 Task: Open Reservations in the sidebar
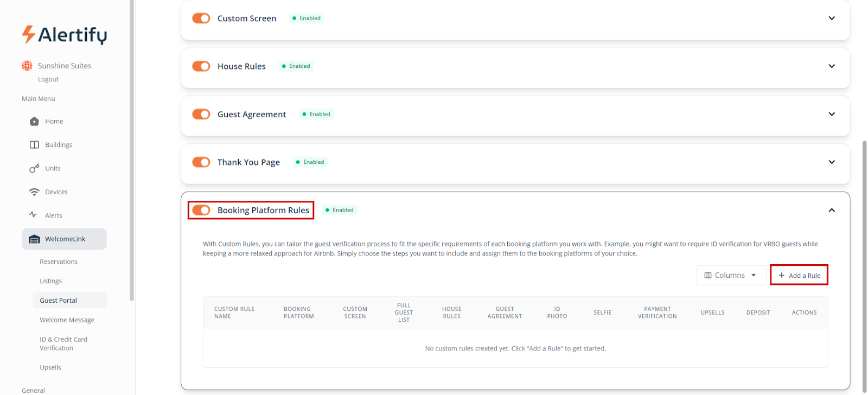pos(59,262)
